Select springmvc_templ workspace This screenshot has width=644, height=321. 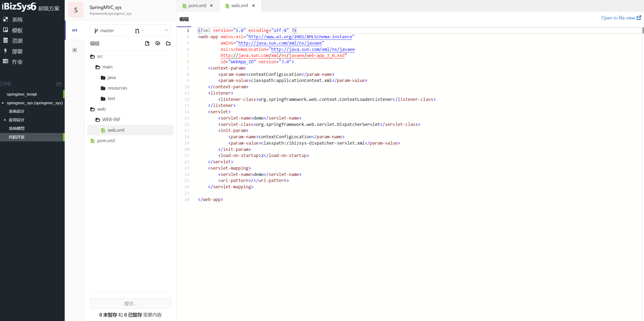pyautogui.click(x=22, y=94)
